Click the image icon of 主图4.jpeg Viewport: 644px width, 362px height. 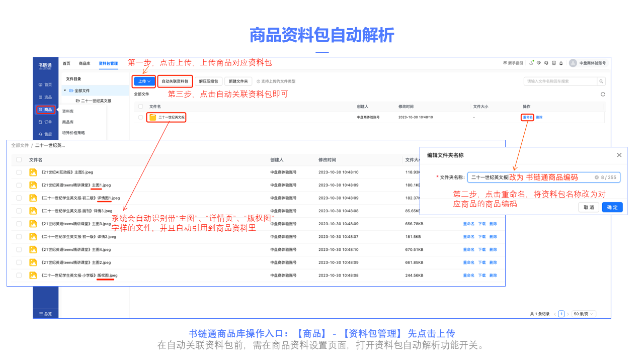[33, 249]
